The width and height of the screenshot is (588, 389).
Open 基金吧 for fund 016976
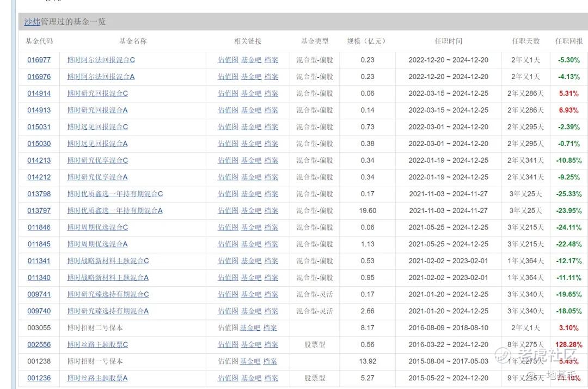[251, 76]
